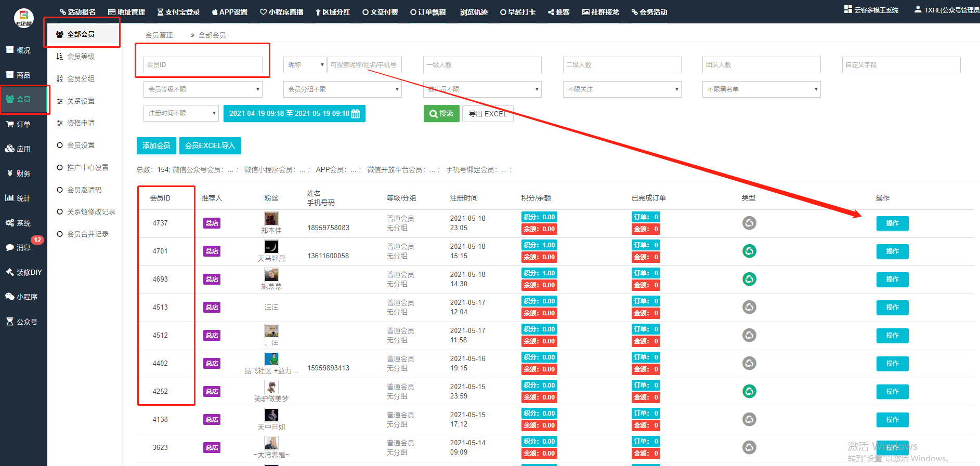Screen dimensions: 980x466
Task: Click the calendar icon in date range
Action: (356, 114)
